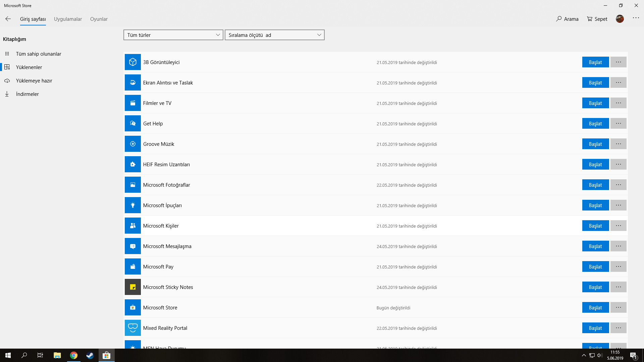Screen dimensions: 644x362
Task: Click the 3B Görüntüleyici cube icon
Action: 132,62
